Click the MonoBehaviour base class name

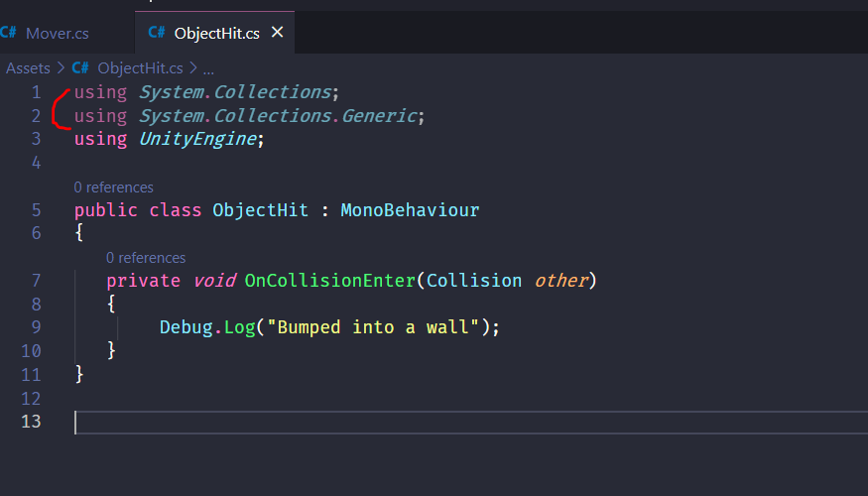(410, 210)
